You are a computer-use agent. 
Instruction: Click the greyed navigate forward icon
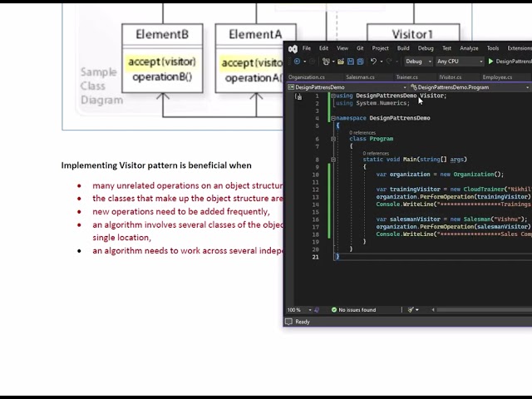313,62
